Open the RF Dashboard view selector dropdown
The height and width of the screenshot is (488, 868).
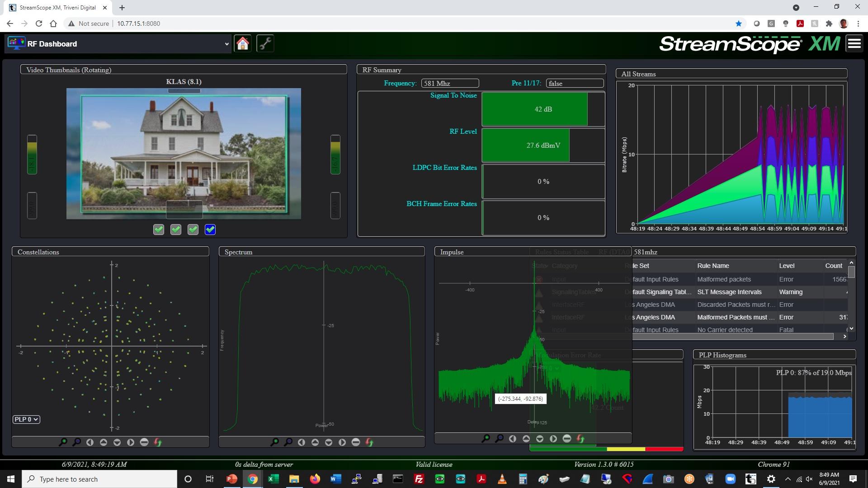pos(226,43)
